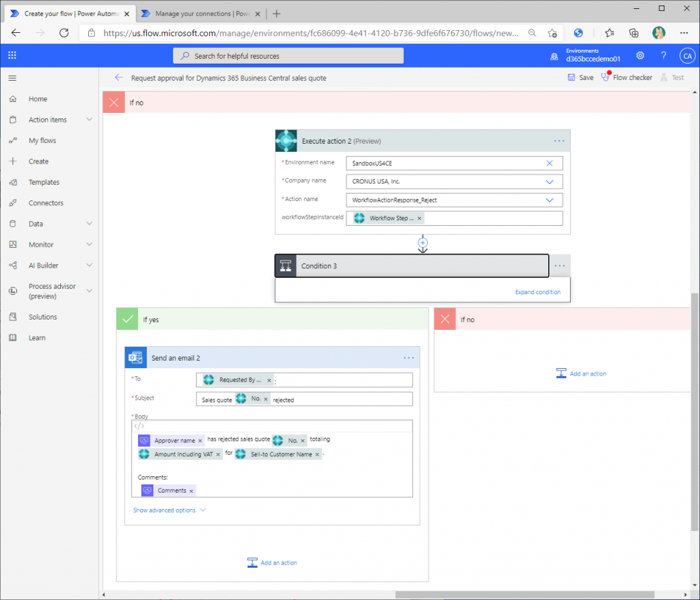Click the Business Central Execute action icon
This screenshot has width=700, height=600.
[x=286, y=141]
